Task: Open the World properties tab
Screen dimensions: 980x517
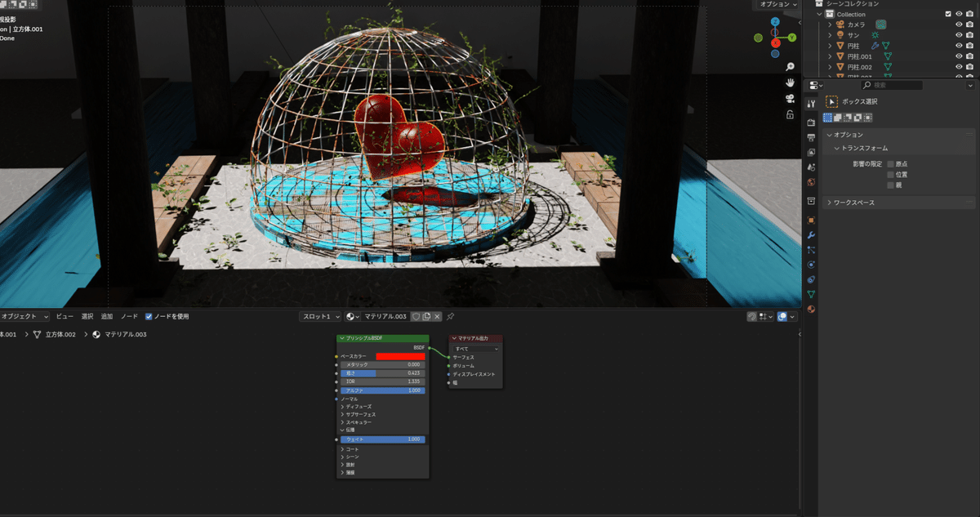Action: point(811,182)
